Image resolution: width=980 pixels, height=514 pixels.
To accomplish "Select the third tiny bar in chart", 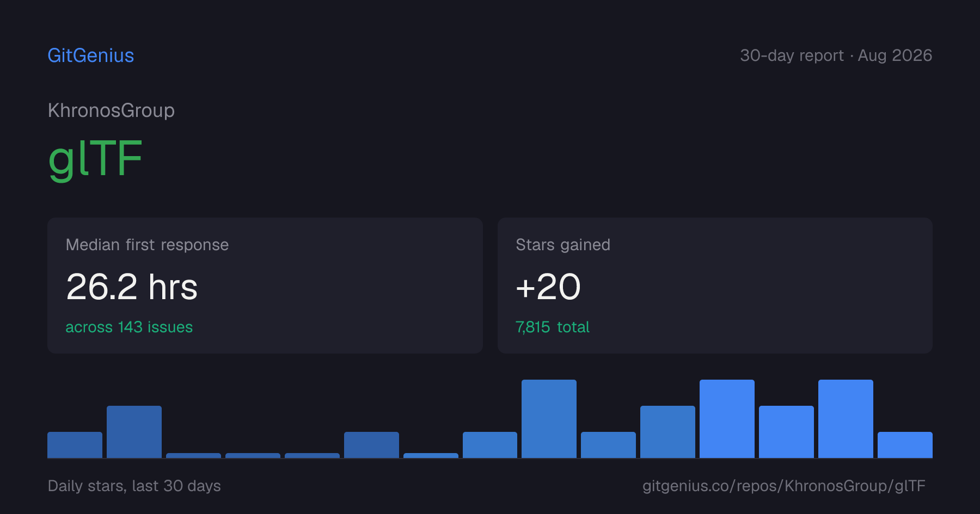I will (x=312, y=455).
